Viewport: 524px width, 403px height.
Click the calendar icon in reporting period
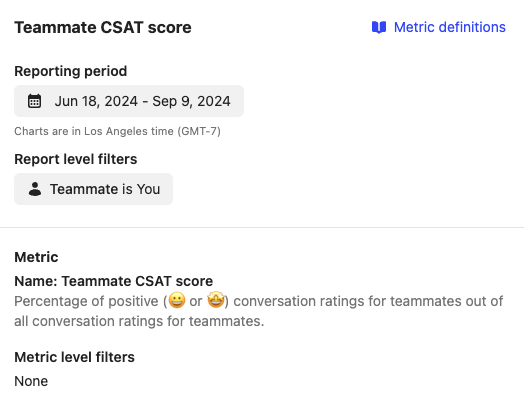(x=34, y=101)
